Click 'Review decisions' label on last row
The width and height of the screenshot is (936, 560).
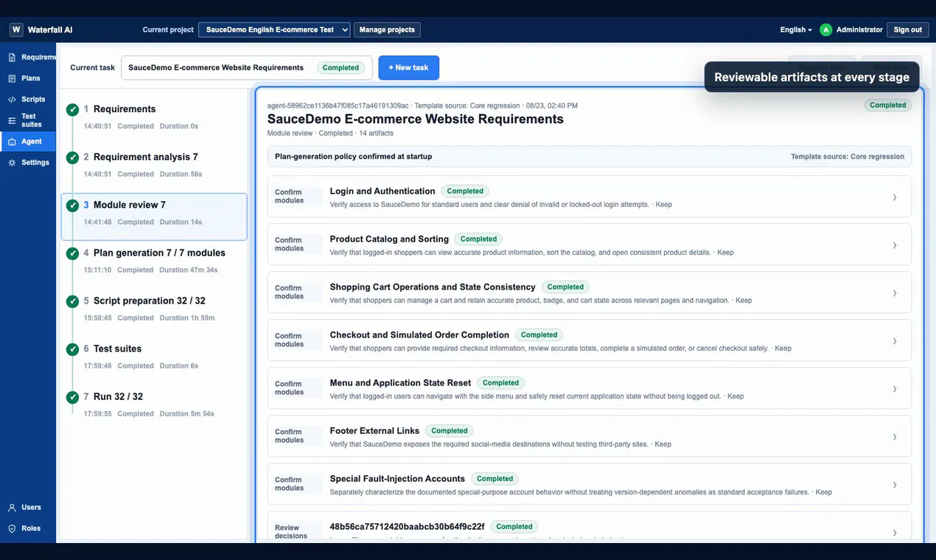(x=291, y=532)
